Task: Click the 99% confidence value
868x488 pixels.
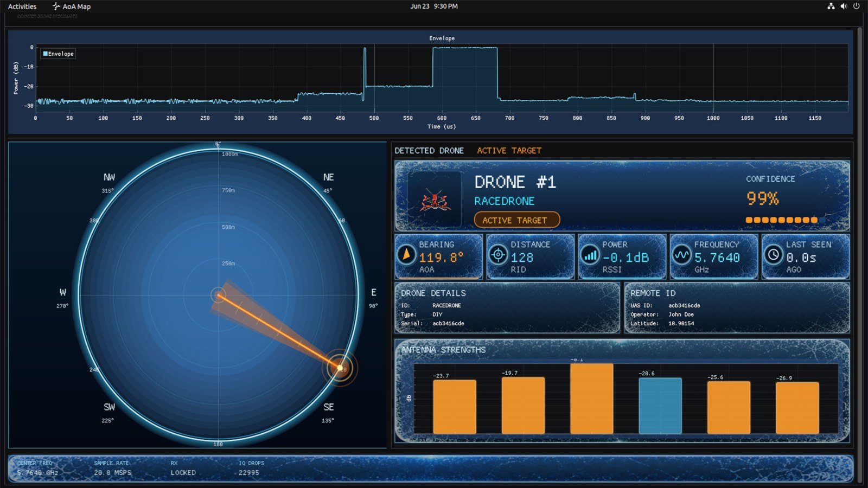Action: 763,198
